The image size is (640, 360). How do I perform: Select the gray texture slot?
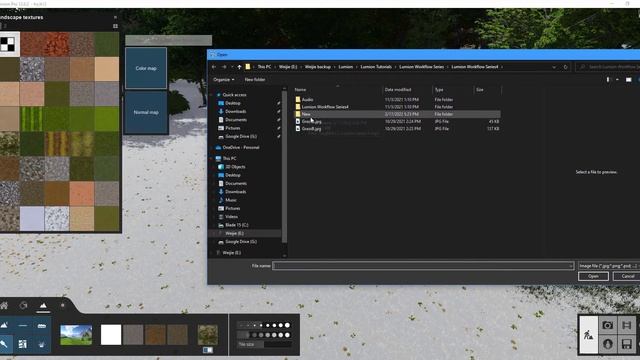[133, 335]
